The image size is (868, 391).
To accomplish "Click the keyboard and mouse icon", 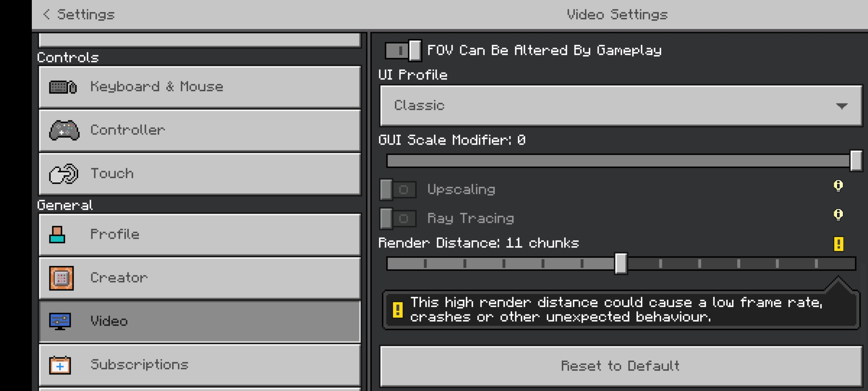I will [63, 87].
